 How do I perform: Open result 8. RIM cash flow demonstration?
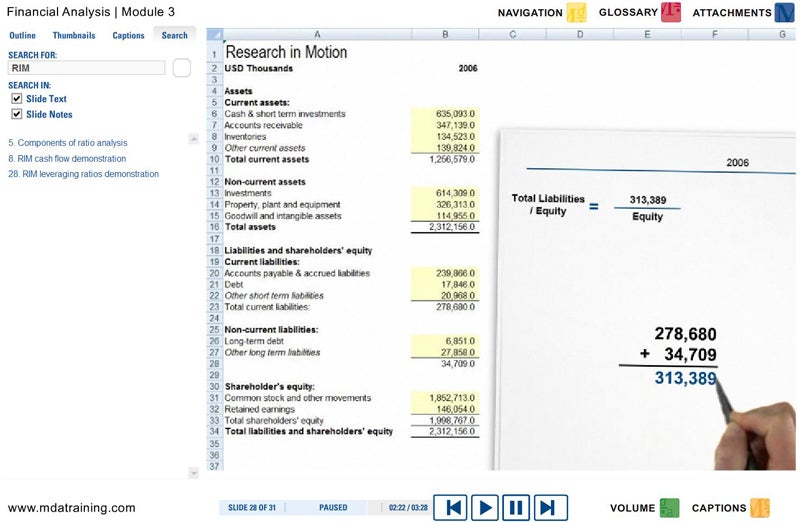coord(67,158)
